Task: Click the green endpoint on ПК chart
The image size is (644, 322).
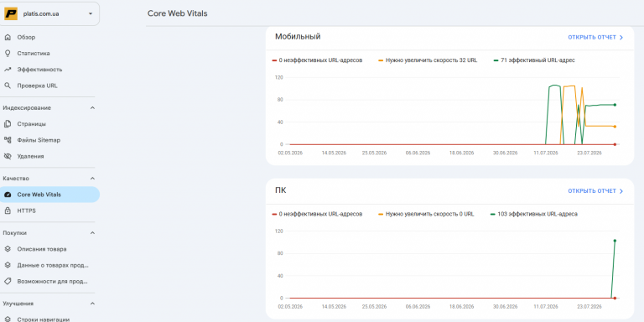Action: pos(615,241)
